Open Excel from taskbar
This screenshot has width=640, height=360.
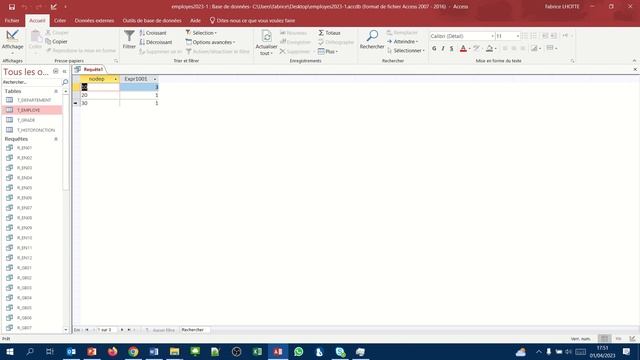[x=257, y=352]
